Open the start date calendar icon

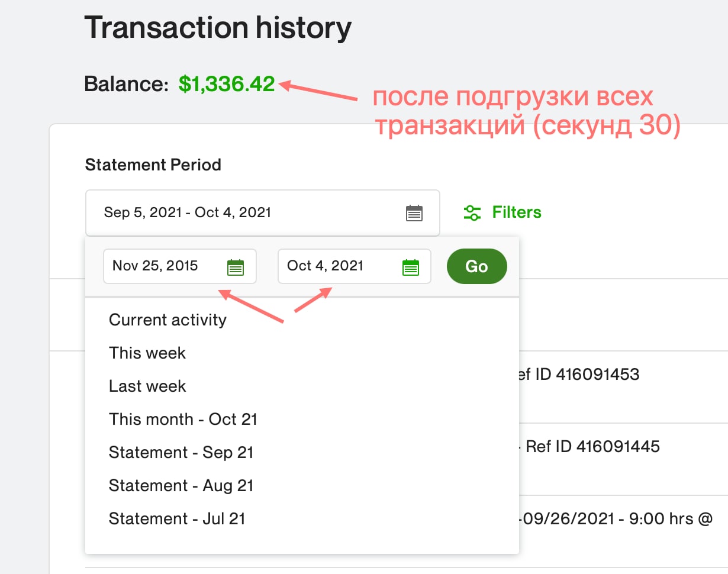[236, 267]
